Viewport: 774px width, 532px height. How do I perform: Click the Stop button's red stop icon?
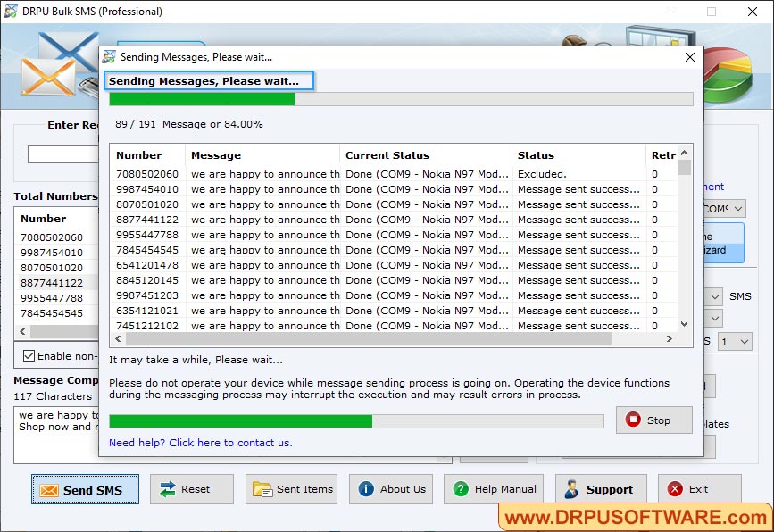click(633, 420)
